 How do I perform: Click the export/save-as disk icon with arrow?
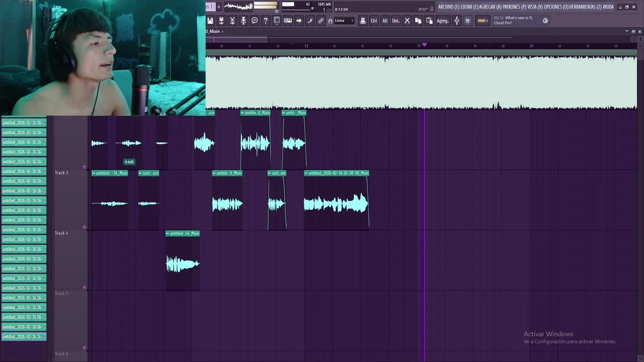(221, 21)
